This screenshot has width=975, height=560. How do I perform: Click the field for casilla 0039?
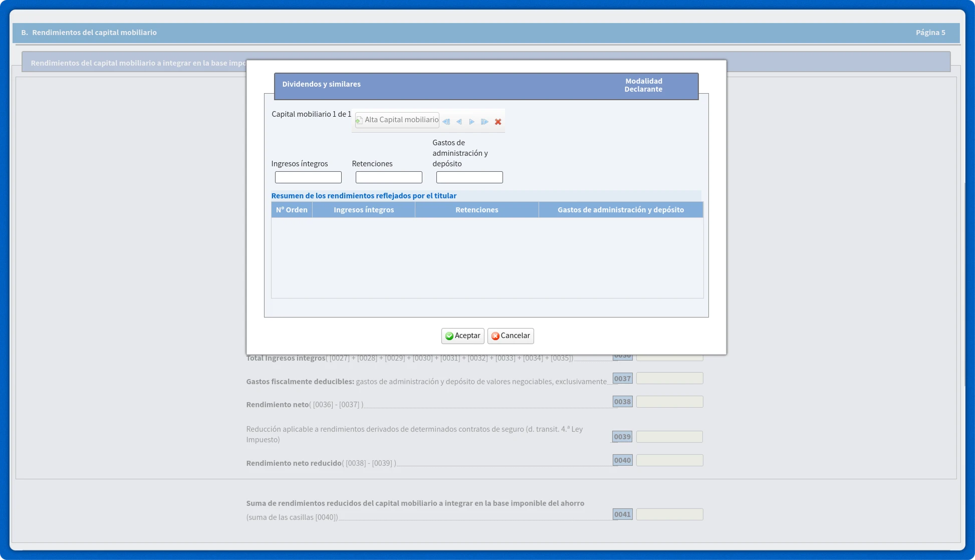[669, 437]
